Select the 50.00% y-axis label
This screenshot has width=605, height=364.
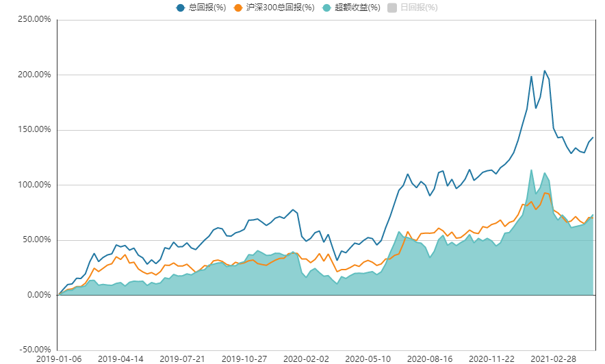tap(36, 239)
